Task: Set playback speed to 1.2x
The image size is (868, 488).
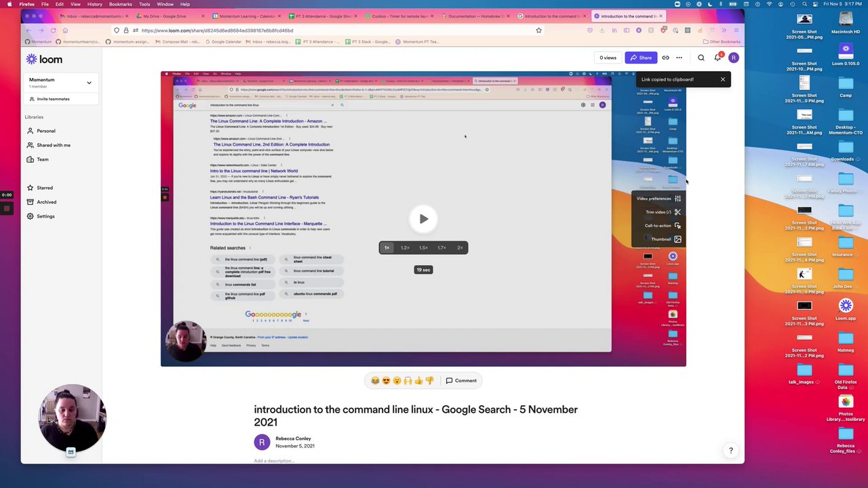Action: click(405, 248)
